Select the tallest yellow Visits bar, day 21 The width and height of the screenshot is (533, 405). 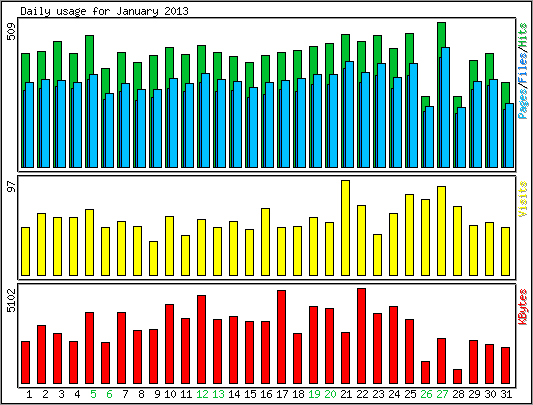pyautogui.click(x=345, y=228)
